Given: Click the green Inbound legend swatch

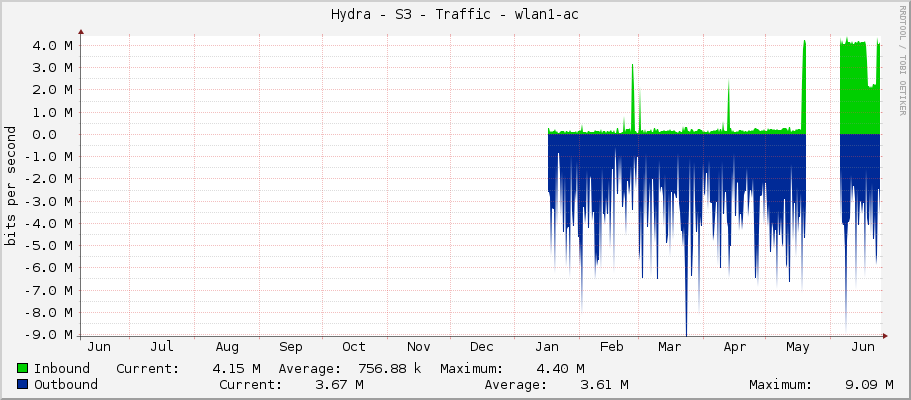Looking at the screenshot, I should (23, 368).
